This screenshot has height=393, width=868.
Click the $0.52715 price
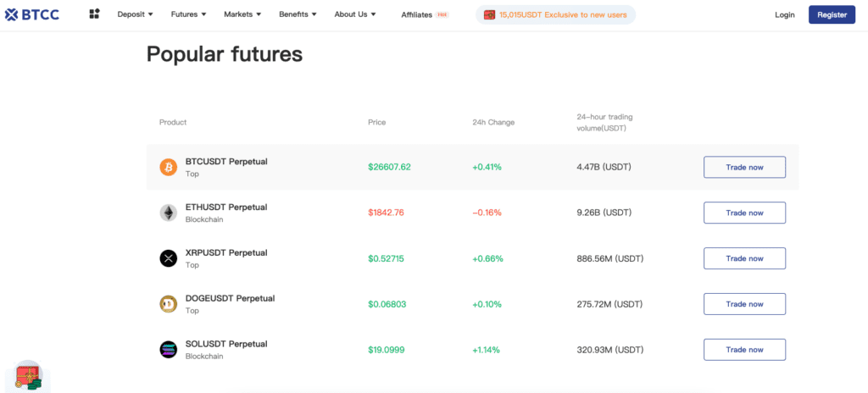(386, 258)
